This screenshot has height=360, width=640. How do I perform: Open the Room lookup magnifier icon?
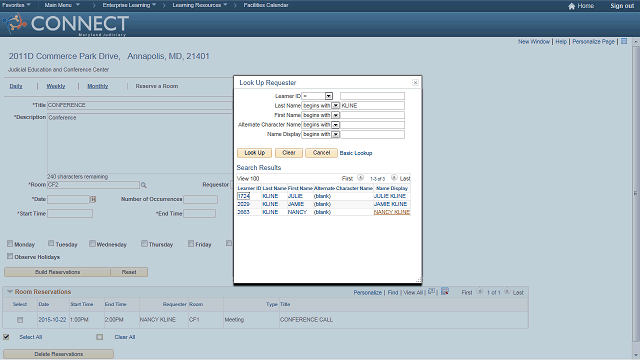pyautogui.click(x=144, y=185)
